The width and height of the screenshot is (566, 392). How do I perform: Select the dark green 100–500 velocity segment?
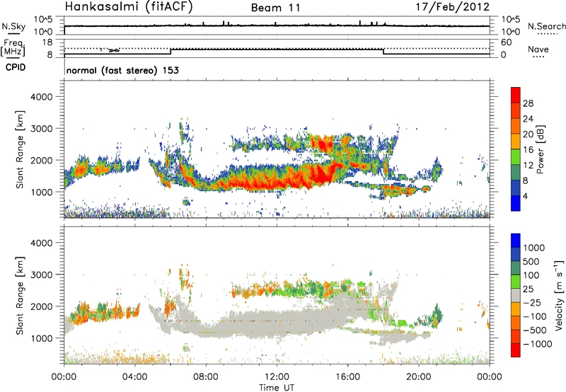click(516, 268)
